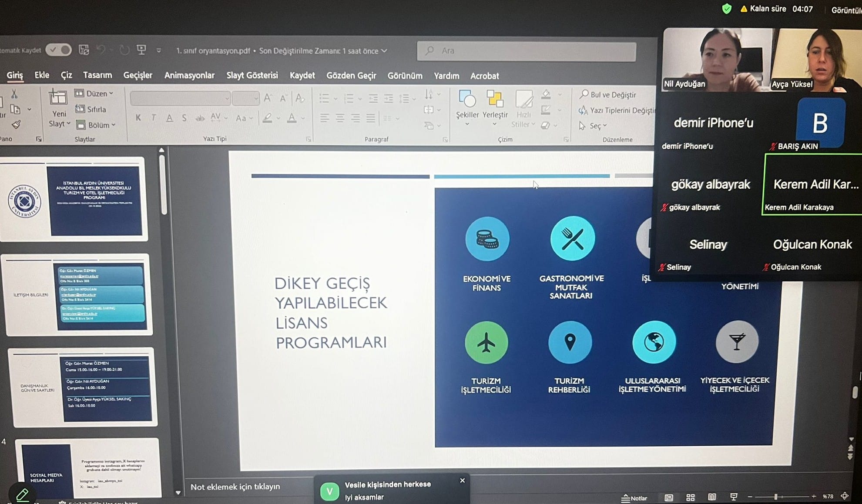Open the Animasyonlar tab
The image size is (862, 504).
point(189,76)
